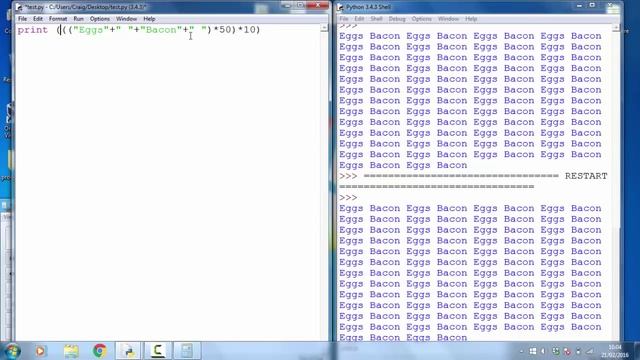Open the Windows Start menu
640x360 pixels.
(12, 351)
